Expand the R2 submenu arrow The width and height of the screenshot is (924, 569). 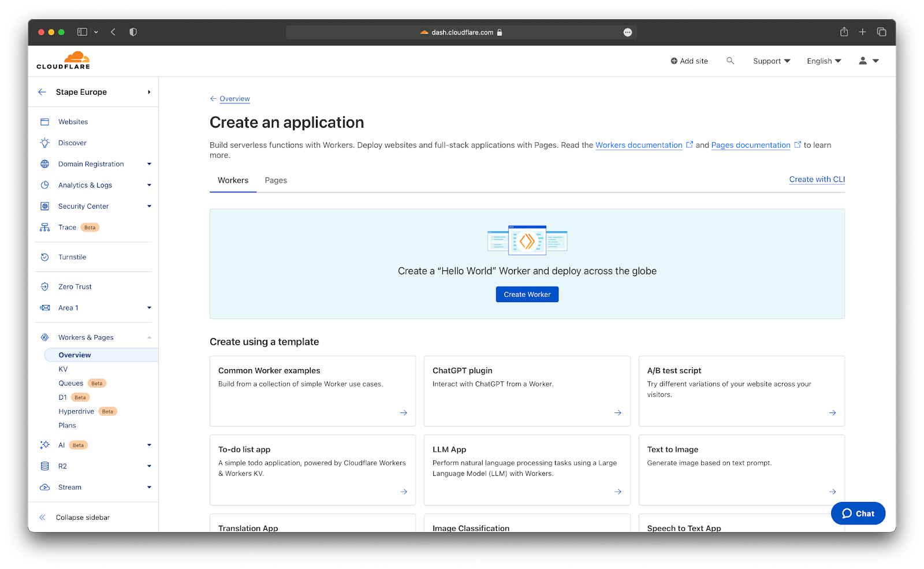(x=149, y=466)
